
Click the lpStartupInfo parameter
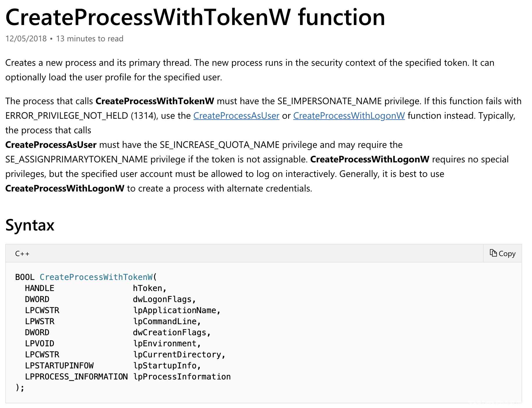[165, 366]
